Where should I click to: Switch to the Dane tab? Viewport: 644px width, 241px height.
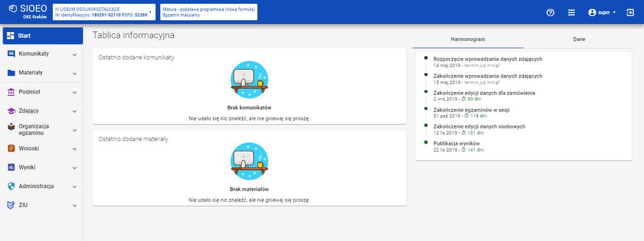click(579, 40)
